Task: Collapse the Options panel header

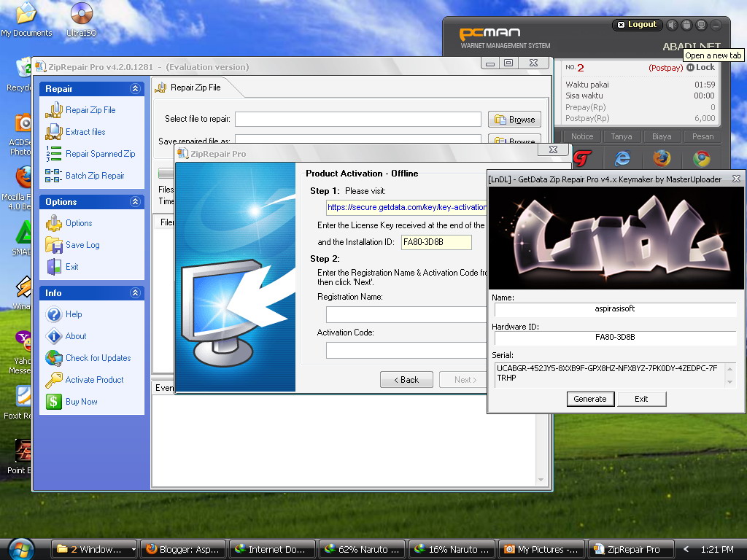Action: coord(135,202)
